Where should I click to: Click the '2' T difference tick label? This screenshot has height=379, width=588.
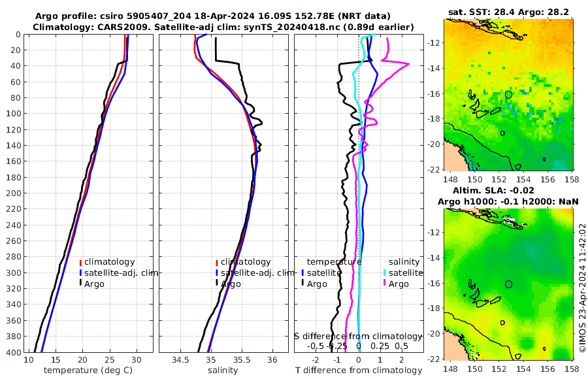point(402,360)
